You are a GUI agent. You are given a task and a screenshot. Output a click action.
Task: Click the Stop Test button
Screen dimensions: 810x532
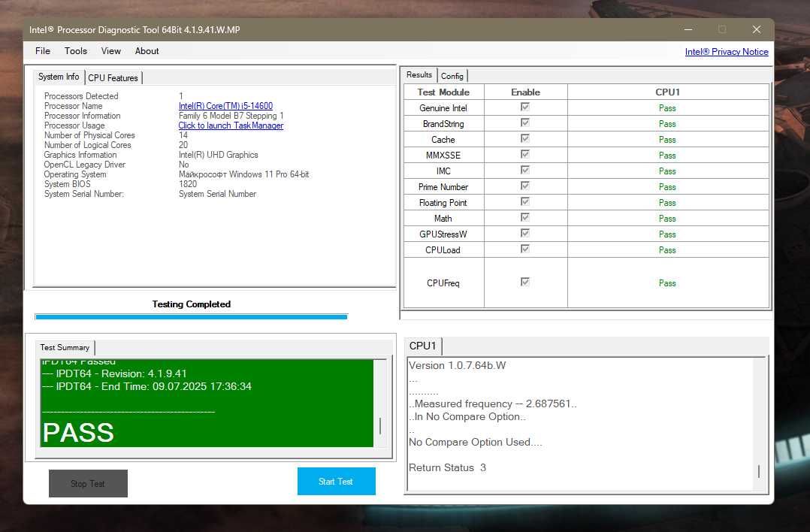tap(88, 483)
